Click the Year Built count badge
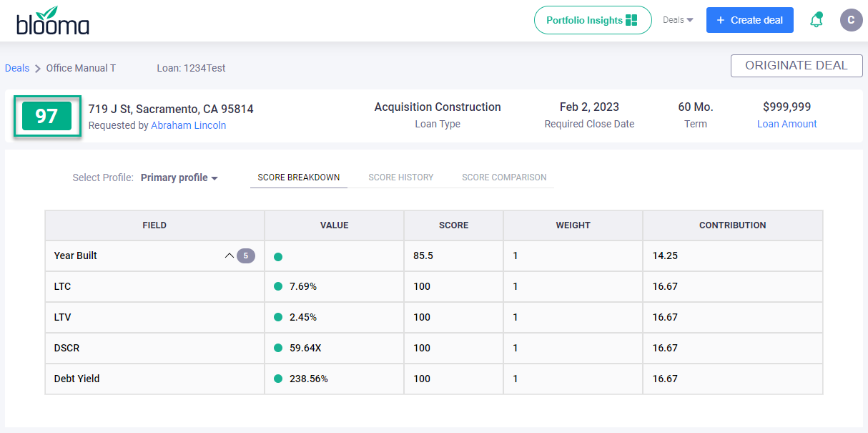The height and width of the screenshot is (433, 868). (x=246, y=256)
